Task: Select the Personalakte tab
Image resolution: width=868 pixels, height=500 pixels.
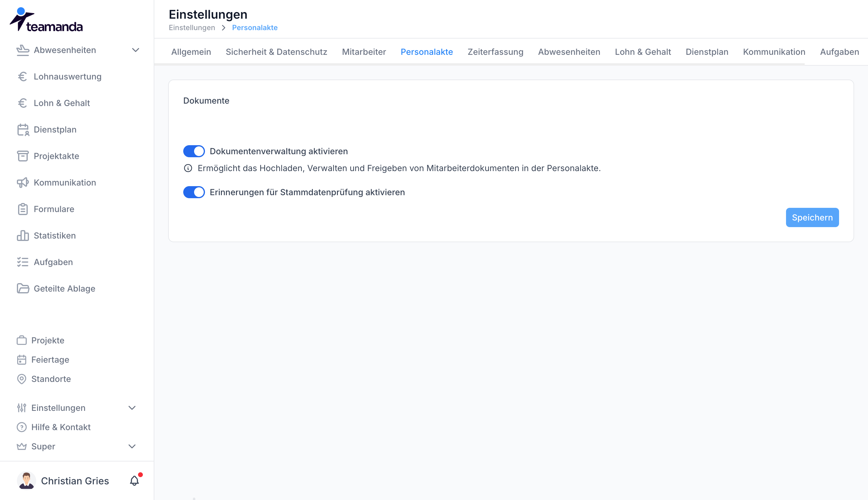Action: coord(427,52)
